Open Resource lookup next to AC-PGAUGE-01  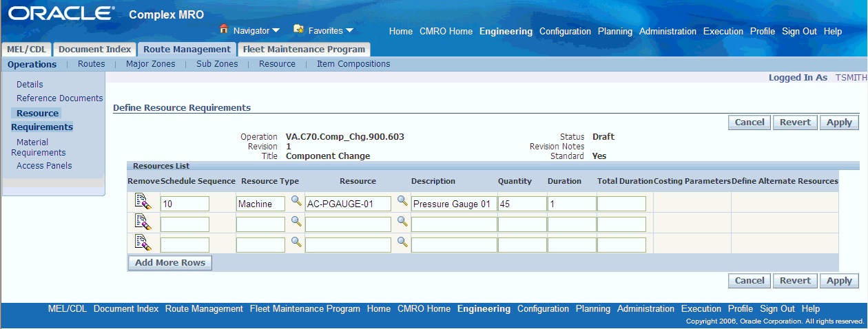click(402, 201)
